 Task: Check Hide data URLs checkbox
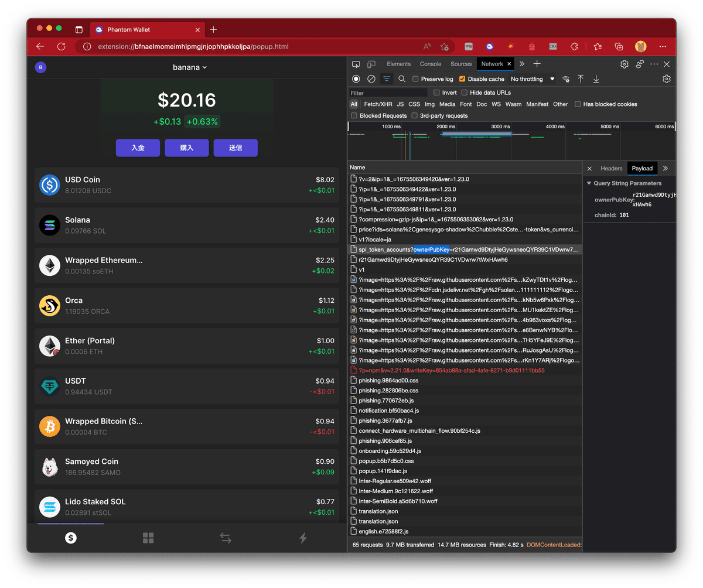click(x=464, y=93)
